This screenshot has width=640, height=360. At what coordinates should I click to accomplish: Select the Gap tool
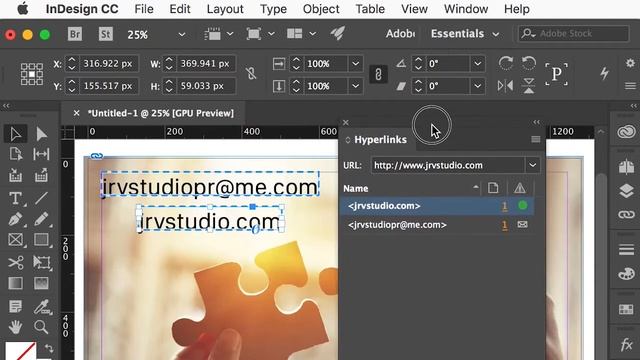[x=41, y=154]
